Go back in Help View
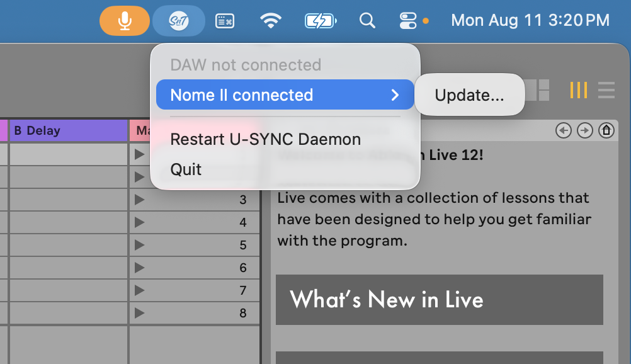 tap(564, 130)
